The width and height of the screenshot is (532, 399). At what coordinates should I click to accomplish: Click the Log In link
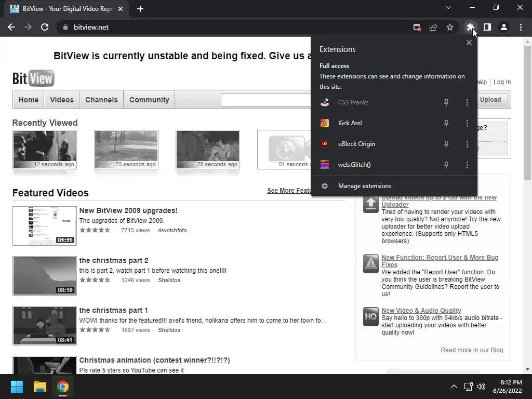click(502, 82)
